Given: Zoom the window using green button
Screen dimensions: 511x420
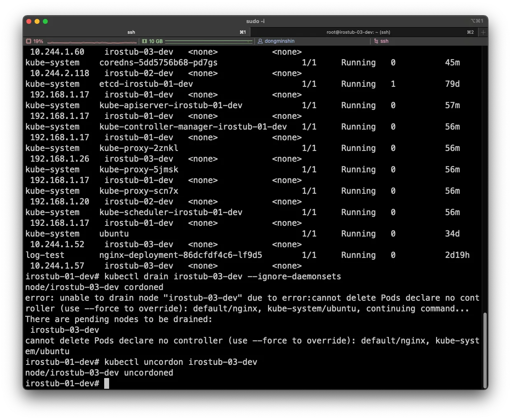Looking at the screenshot, I should [x=45, y=21].
